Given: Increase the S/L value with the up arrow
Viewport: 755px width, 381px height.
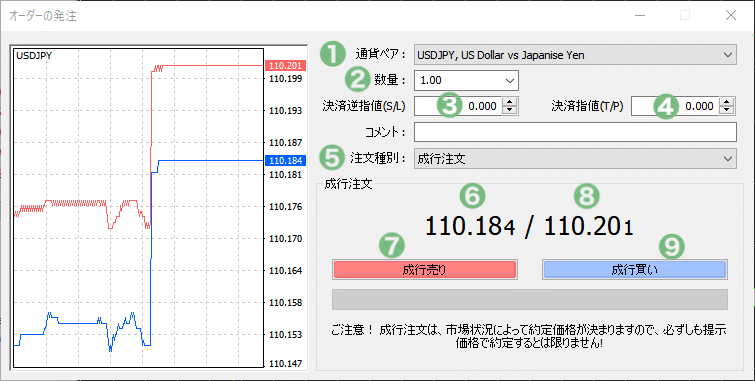Looking at the screenshot, I should click(x=509, y=102).
